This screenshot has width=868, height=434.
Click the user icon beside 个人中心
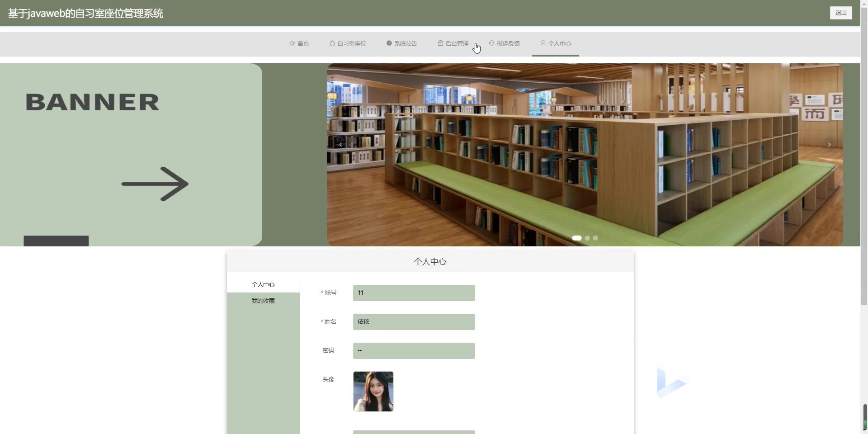pyautogui.click(x=543, y=43)
